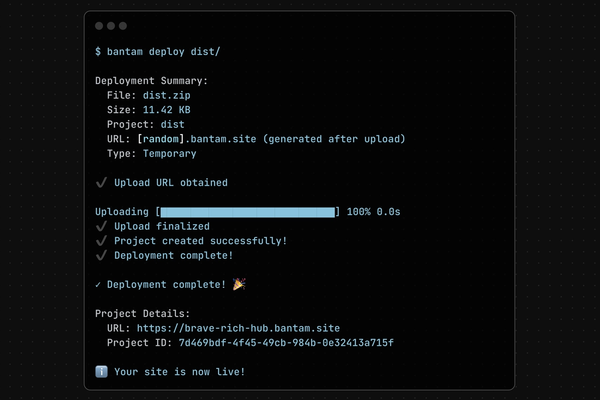The image size is (600, 400).
Task: Click the second gray window dot
Action: [x=111, y=26]
